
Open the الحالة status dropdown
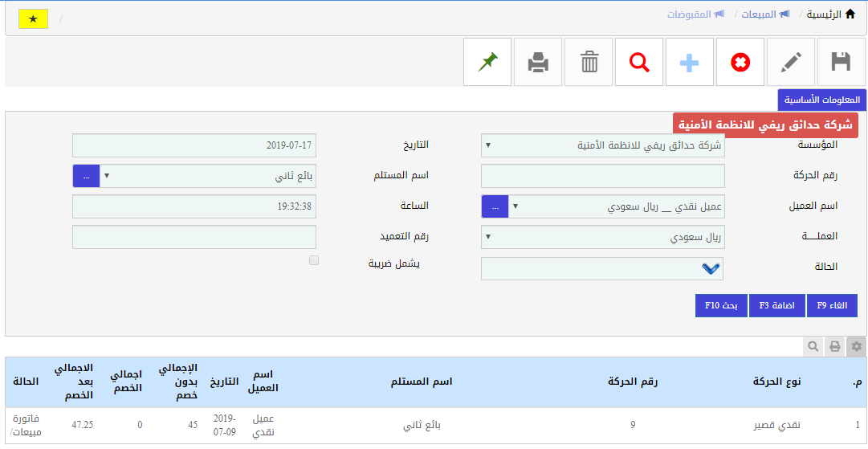602,269
